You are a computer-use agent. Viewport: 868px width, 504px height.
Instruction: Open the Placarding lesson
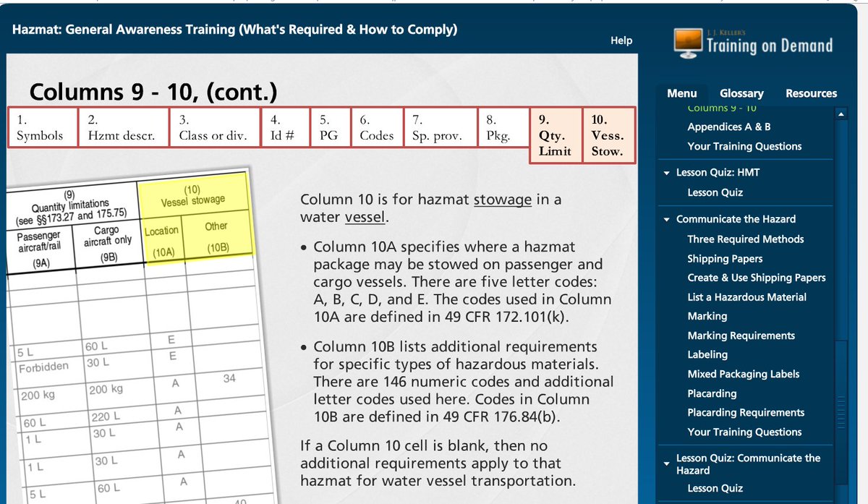(712, 393)
